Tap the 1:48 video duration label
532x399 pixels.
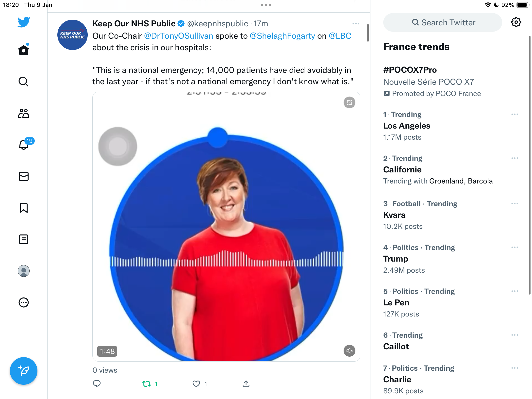click(x=107, y=351)
